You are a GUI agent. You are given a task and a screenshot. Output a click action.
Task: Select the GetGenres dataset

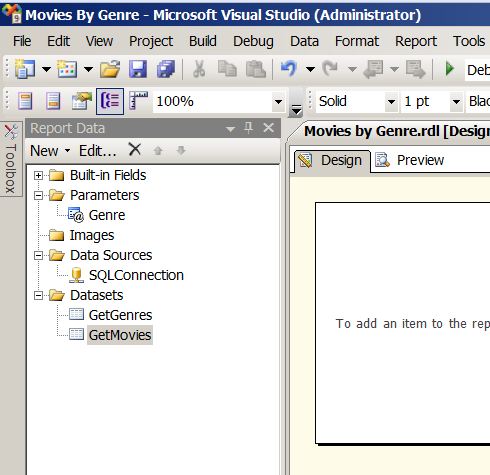click(x=120, y=315)
